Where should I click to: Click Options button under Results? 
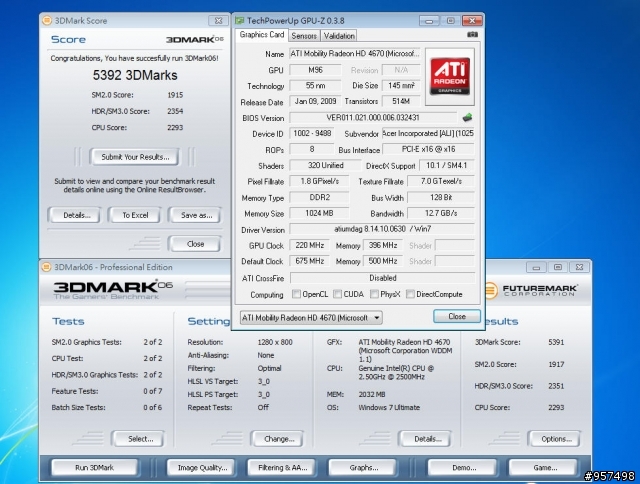556,439
